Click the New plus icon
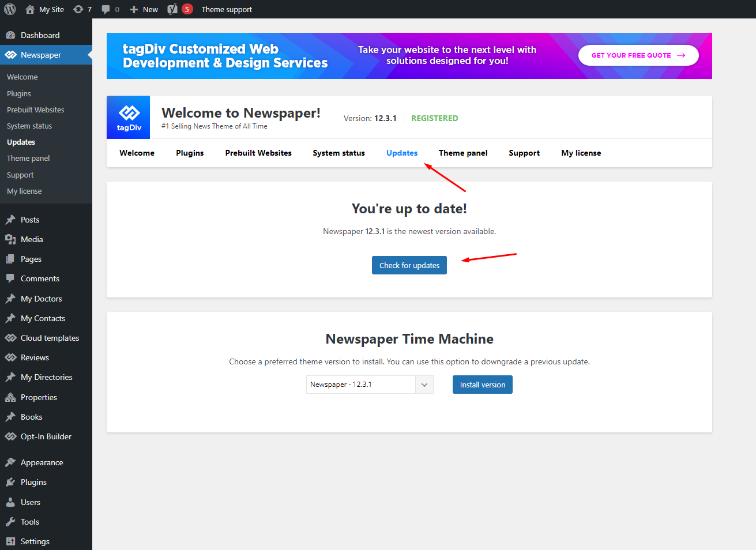The height and width of the screenshot is (550, 756). pos(134,9)
